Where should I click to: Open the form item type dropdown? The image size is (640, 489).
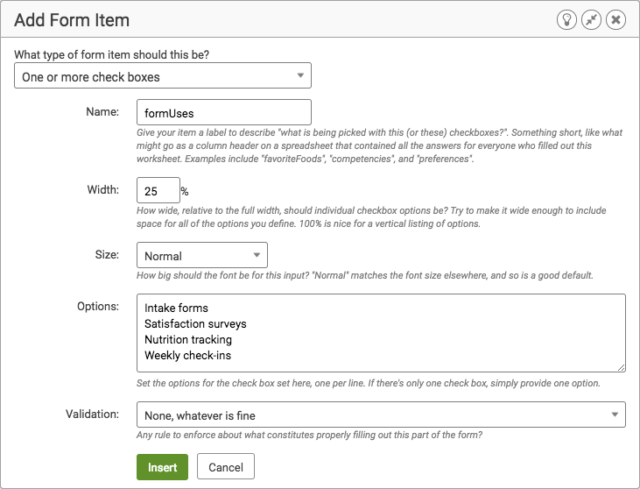[162, 76]
